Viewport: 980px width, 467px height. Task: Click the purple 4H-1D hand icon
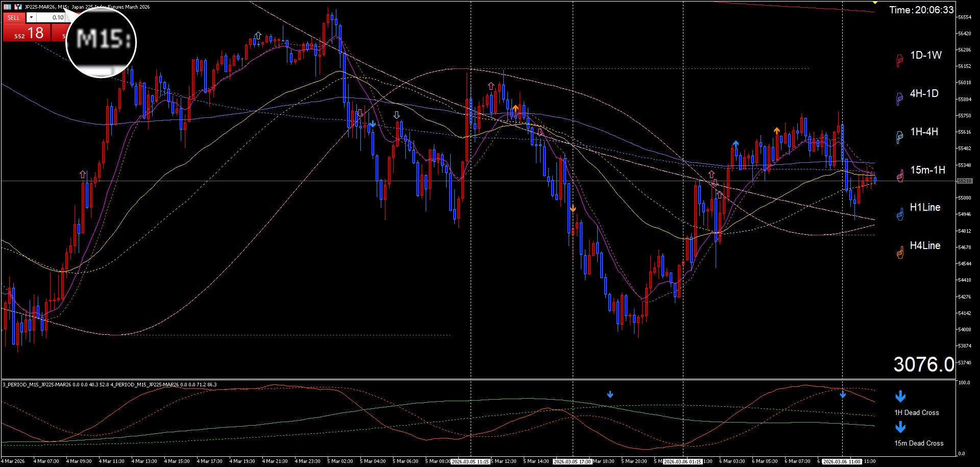[899, 99]
